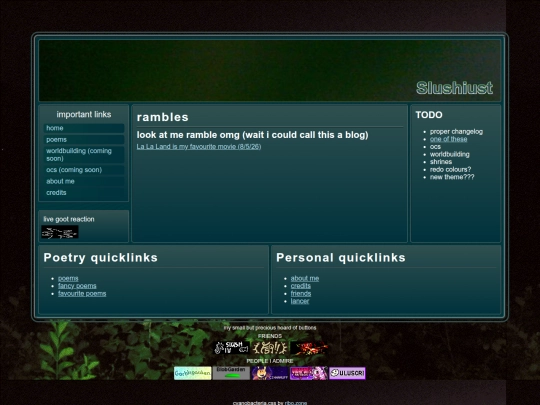
Task: Click the 'Poetry quicklinks' heading
Action: [x=101, y=258]
